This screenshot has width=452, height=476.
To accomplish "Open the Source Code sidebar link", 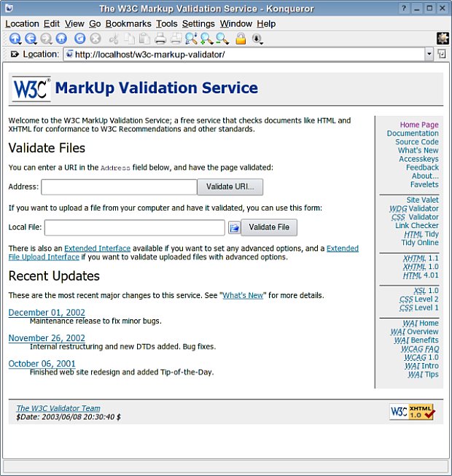I will [x=417, y=141].
